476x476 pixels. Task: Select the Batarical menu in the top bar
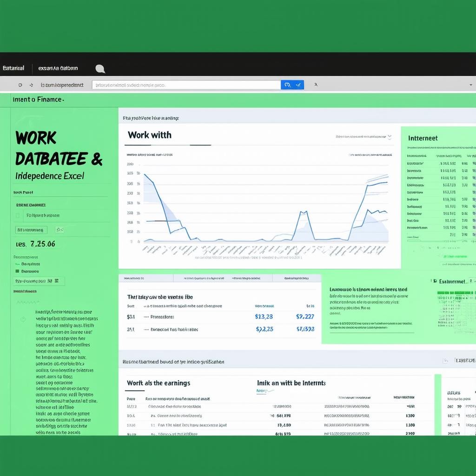pos(13,68)
